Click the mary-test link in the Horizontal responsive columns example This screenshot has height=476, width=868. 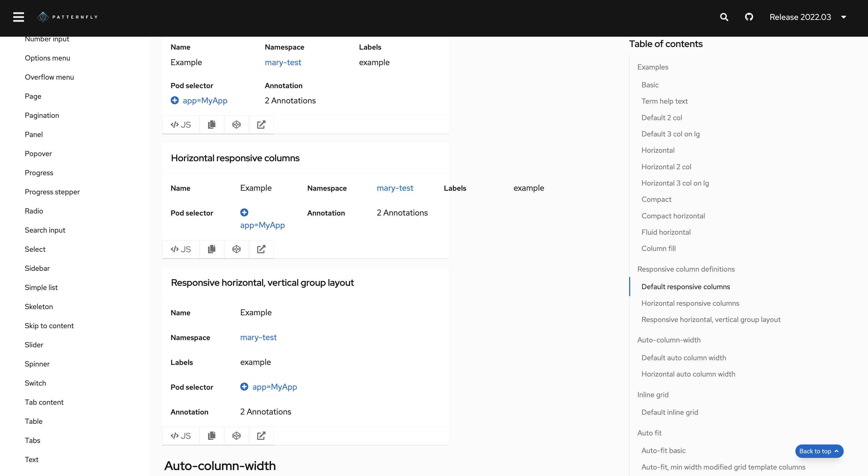coord(394,188)
